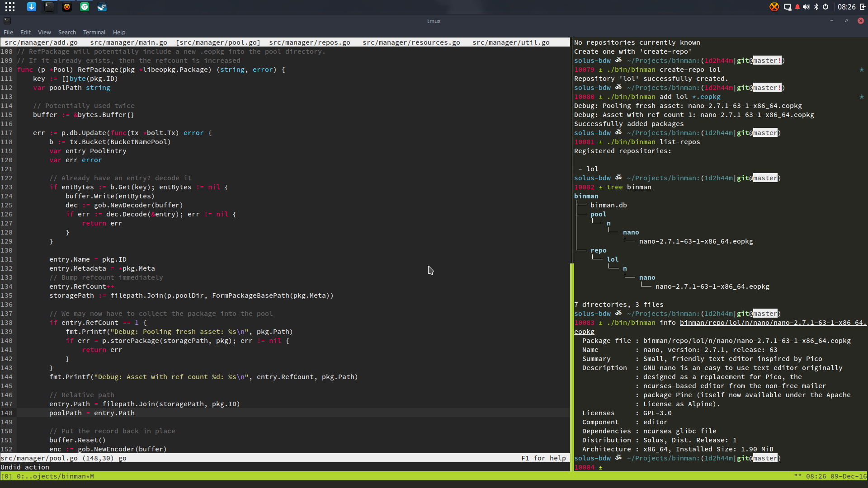Click 'Successfully added packages' output line
868x488 pixels.
tap(629, 124)
